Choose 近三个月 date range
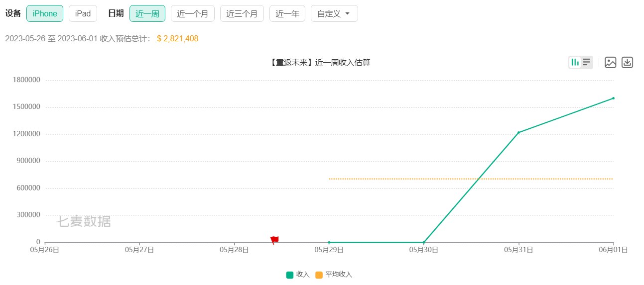The height and width of the screenshot is (285, 644). tap(242, 13)
